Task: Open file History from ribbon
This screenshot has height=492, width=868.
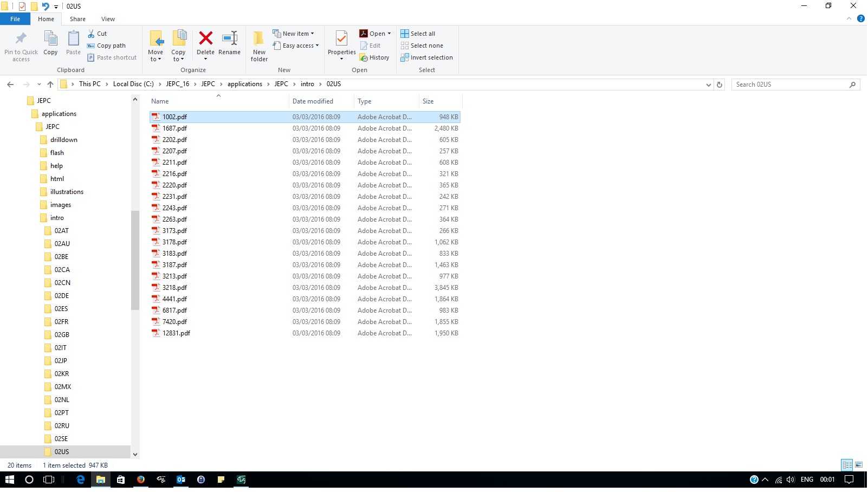Action: 374,57
